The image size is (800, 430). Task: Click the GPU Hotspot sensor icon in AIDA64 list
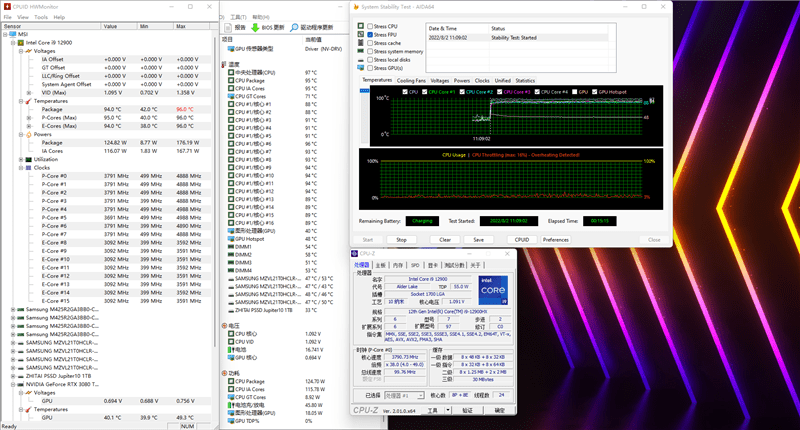click(231, 239)
